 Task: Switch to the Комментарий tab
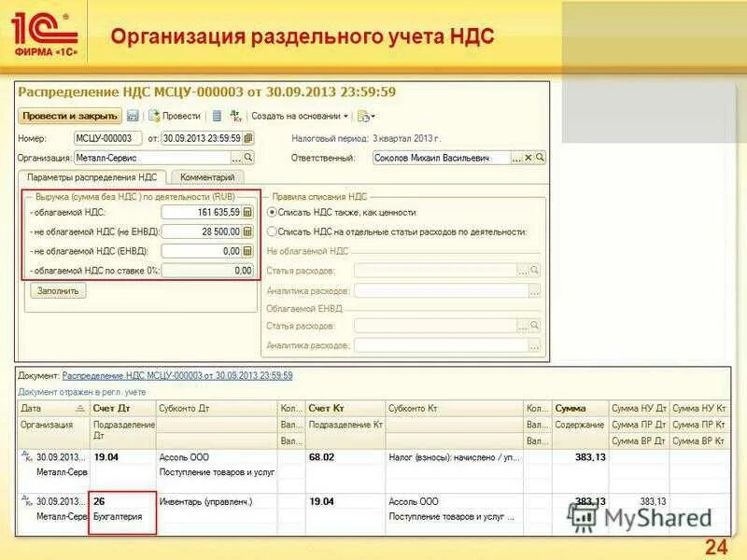coord(207,177)
